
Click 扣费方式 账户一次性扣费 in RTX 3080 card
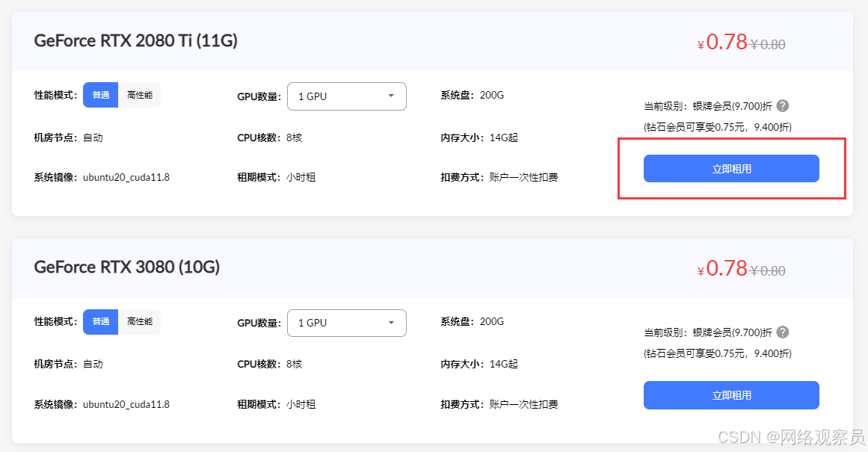(x=499, y=404)
